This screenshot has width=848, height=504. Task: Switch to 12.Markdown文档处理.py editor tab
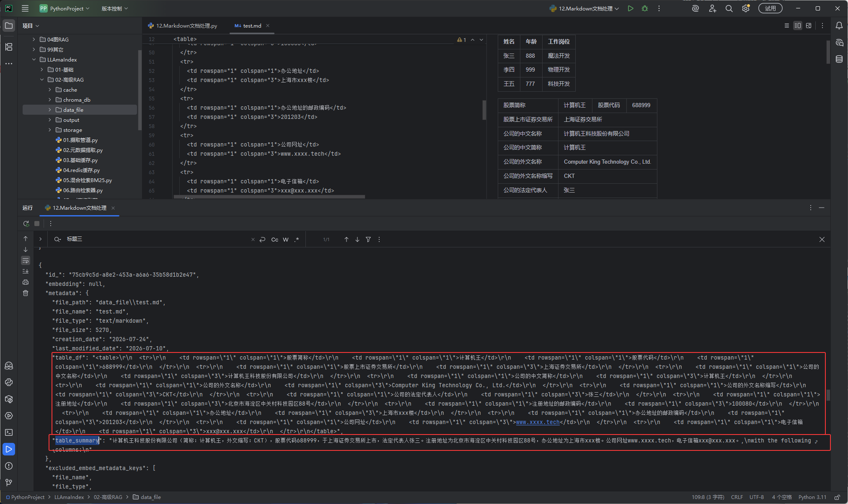(x=183, y=26)
